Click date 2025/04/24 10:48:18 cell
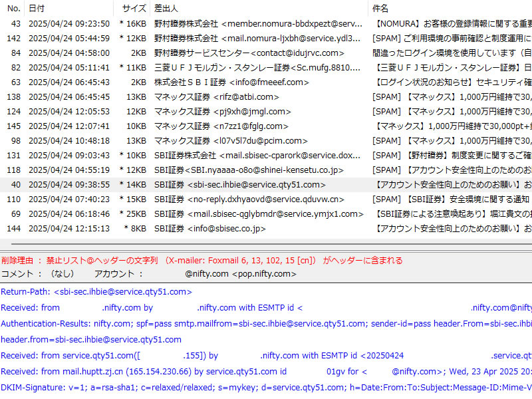Image resolution: width=532 pixels, height=399 pixels. pyautogui.click(x=69, y=140)
